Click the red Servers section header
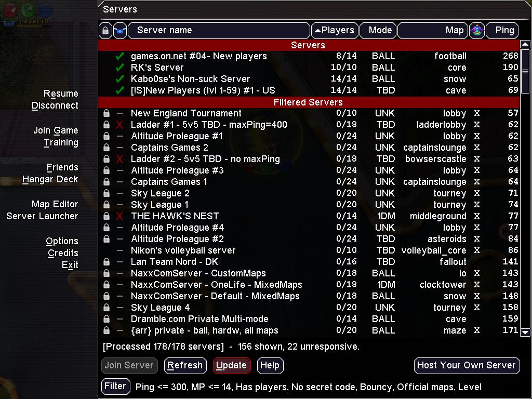 pyautogui.click(x=309, y=45)
